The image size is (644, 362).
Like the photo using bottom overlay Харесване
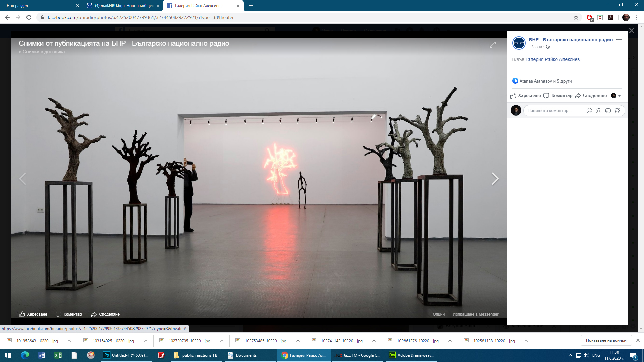click(33, 314)
